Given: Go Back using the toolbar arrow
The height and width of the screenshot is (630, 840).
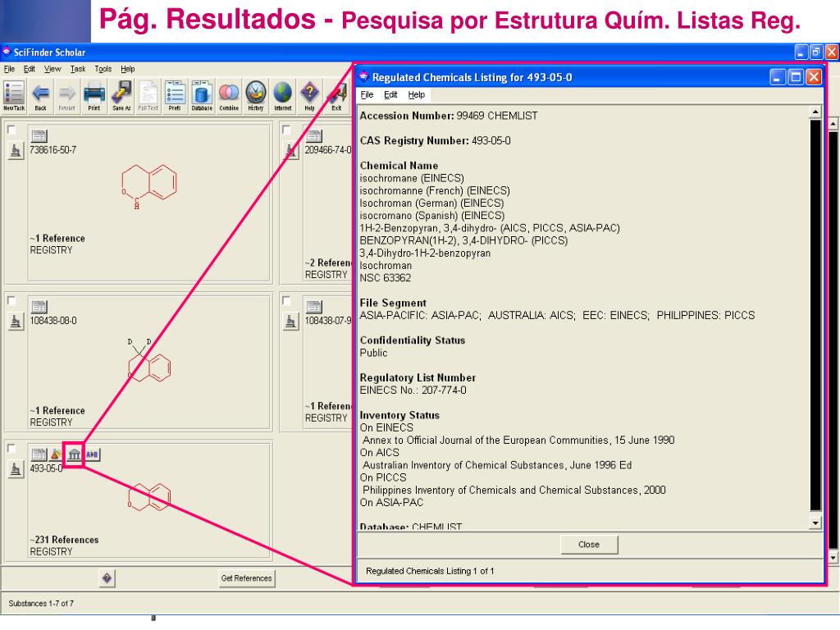Looking at the screenshot, I should pyautogui.click(x=41, y=95).
